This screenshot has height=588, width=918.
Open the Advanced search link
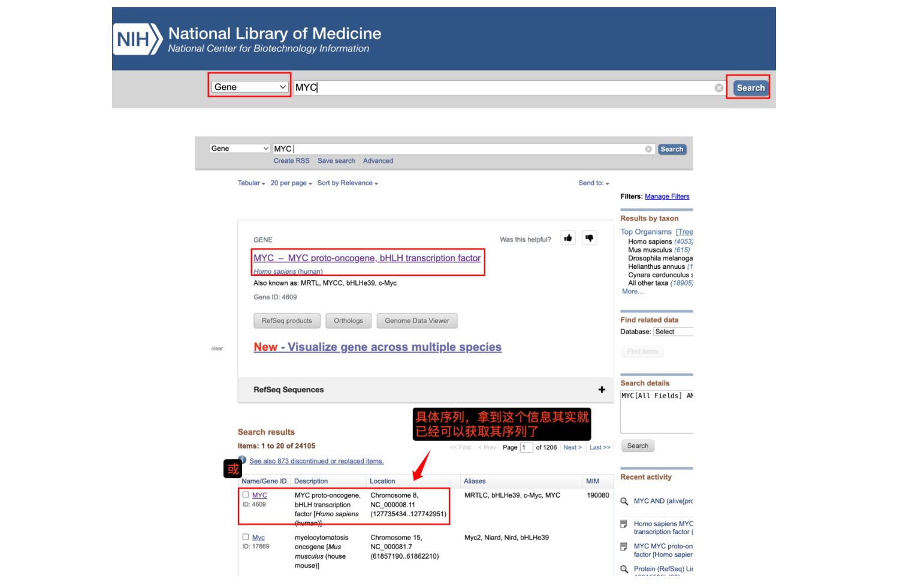click(378, 161)
